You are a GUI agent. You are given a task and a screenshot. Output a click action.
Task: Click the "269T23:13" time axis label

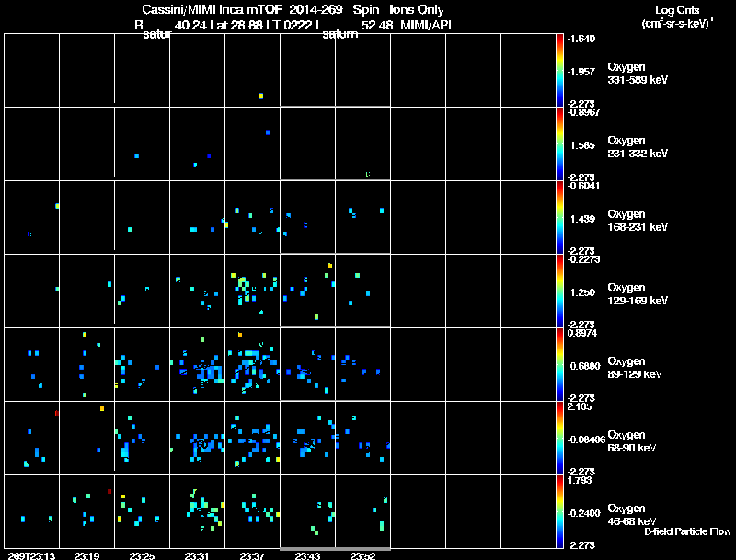click(31, 556)
